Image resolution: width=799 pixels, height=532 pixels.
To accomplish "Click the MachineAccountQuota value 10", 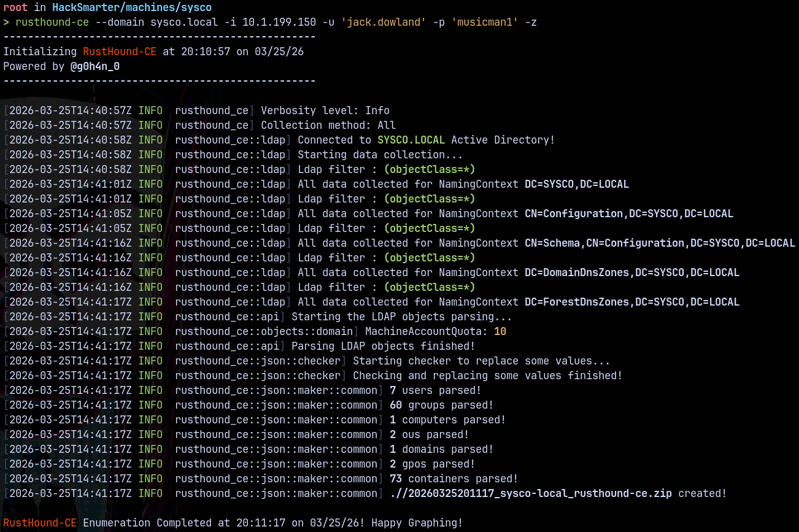I will 500,331.
